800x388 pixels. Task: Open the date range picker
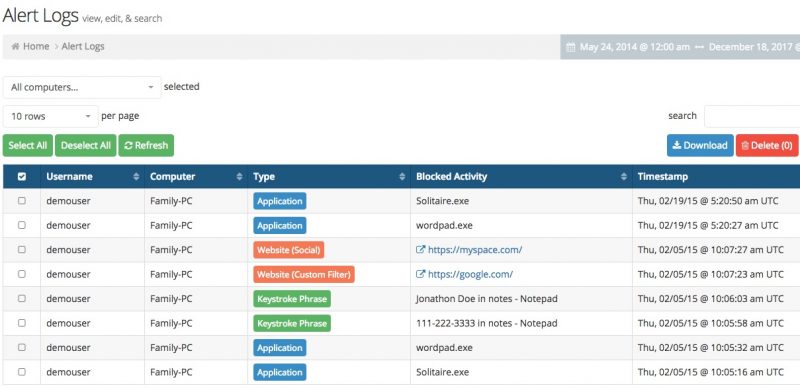[x=680, y=47]
